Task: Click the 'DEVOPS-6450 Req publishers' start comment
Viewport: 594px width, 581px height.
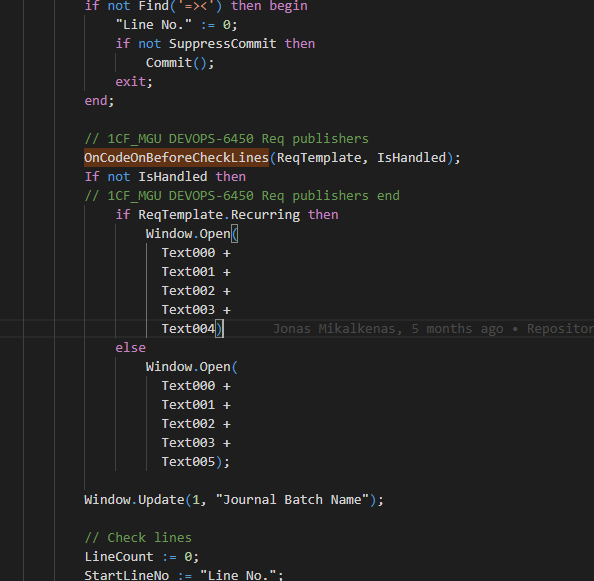Action: 227,139
